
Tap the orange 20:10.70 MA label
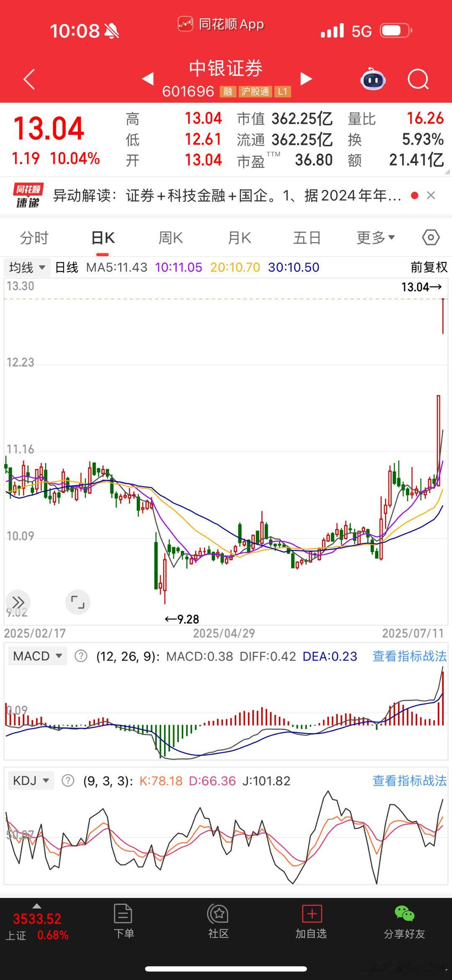pyautogui.click(x=235, y=267)
